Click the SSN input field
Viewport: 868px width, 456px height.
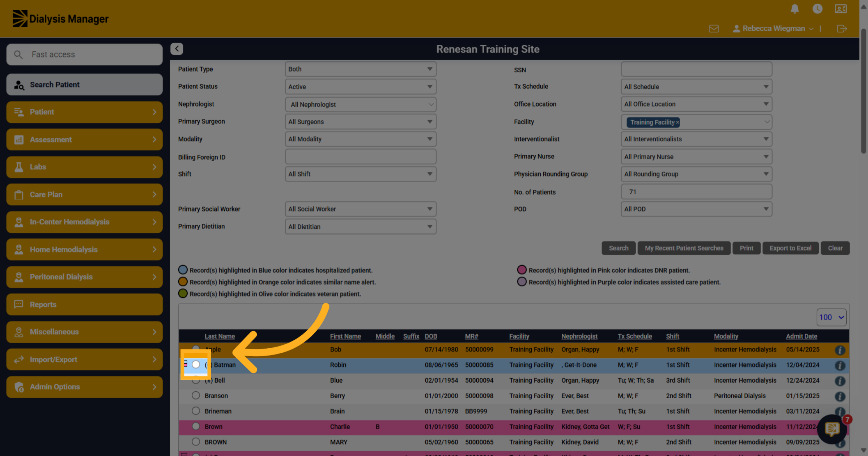(696, 69)
